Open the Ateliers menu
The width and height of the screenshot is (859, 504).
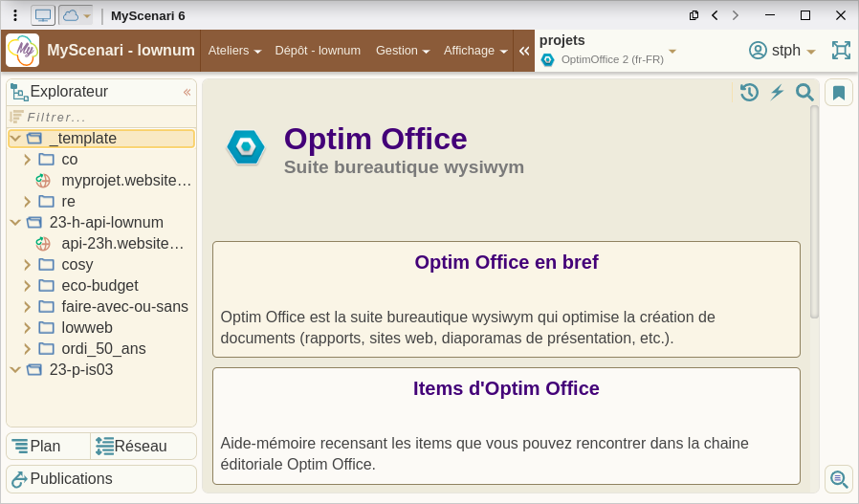pyautogui.click(x=234, y=51)
